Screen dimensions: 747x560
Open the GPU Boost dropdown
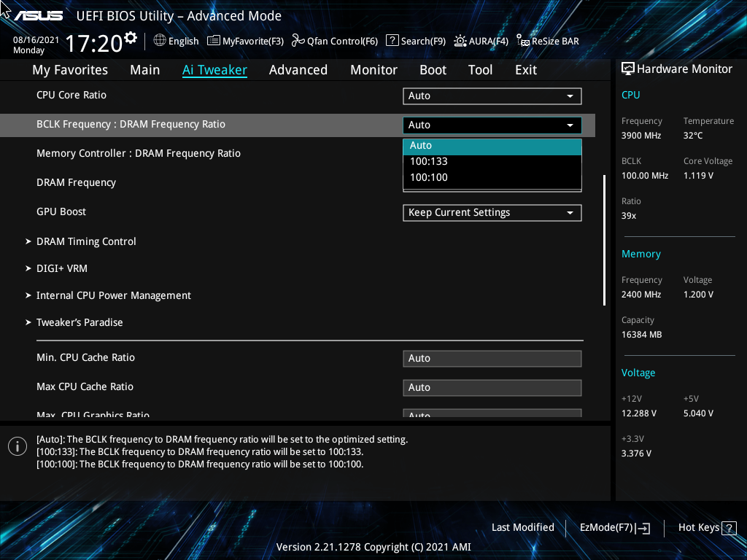(492, 212)
